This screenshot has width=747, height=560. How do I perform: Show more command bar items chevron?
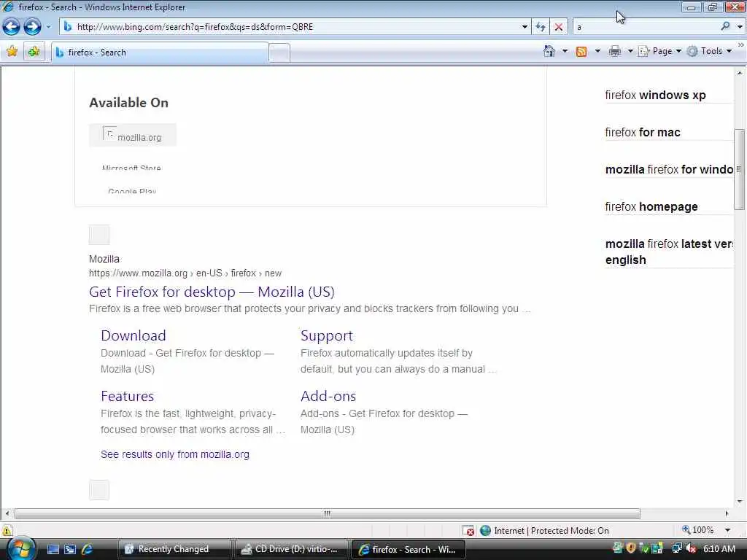point(741,45)
